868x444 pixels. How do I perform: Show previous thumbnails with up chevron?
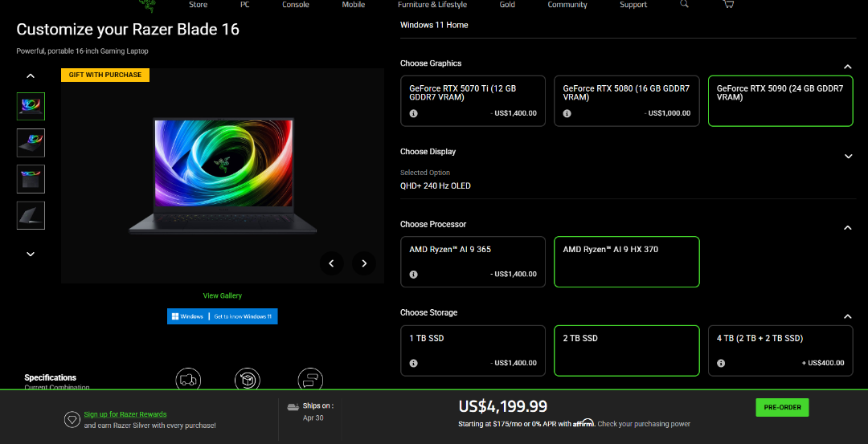[x=31, y=75]
